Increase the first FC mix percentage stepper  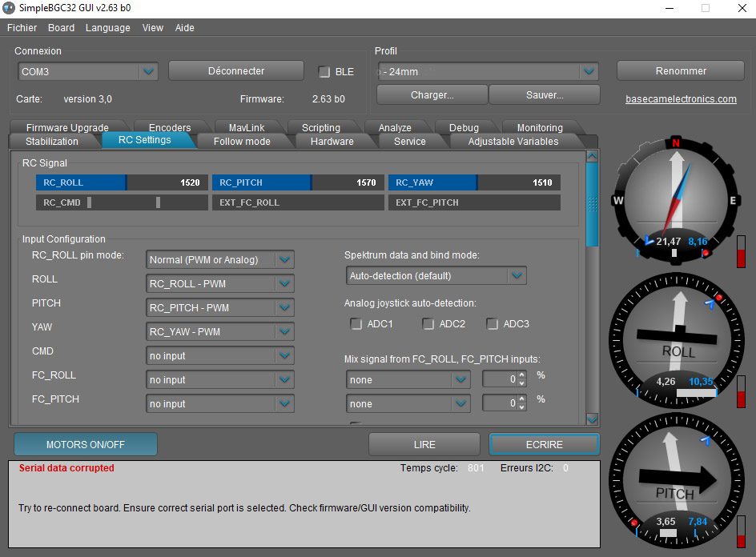point(522,375)
